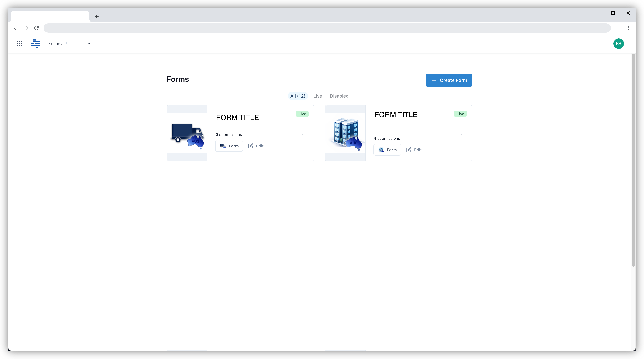Click the Create Form button
Image resolution: width=644 pixels, height=359 pixels.
click(x=449, y=80)
